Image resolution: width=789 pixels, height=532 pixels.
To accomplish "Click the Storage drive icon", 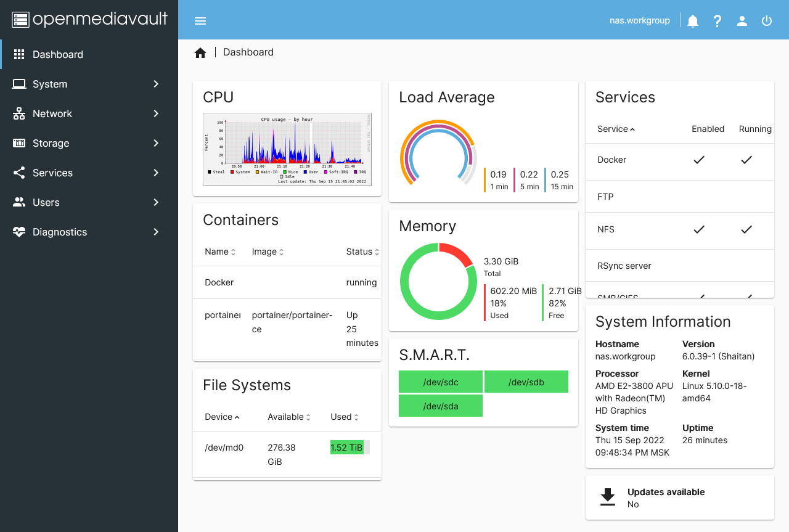I will point(19,143).
